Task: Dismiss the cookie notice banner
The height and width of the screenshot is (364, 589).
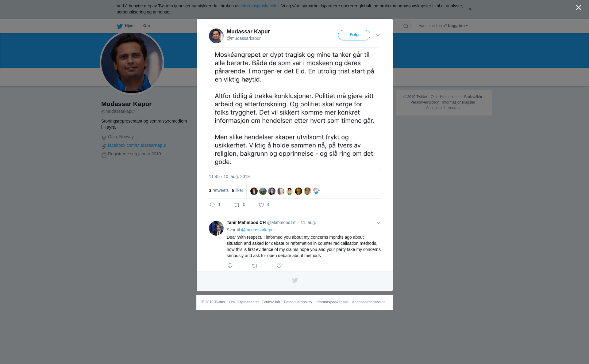Action: click(x=470, y=9)
